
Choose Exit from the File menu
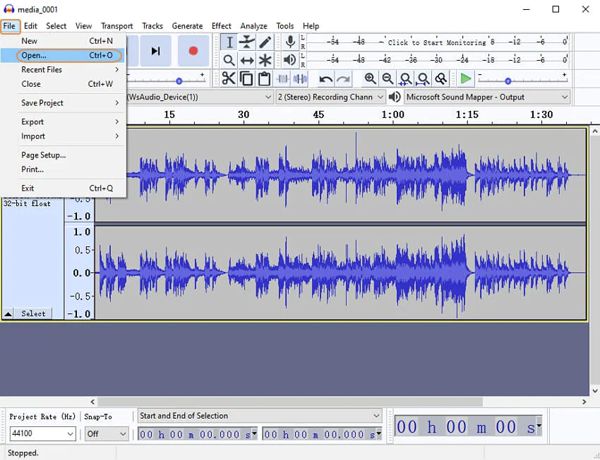63,188
